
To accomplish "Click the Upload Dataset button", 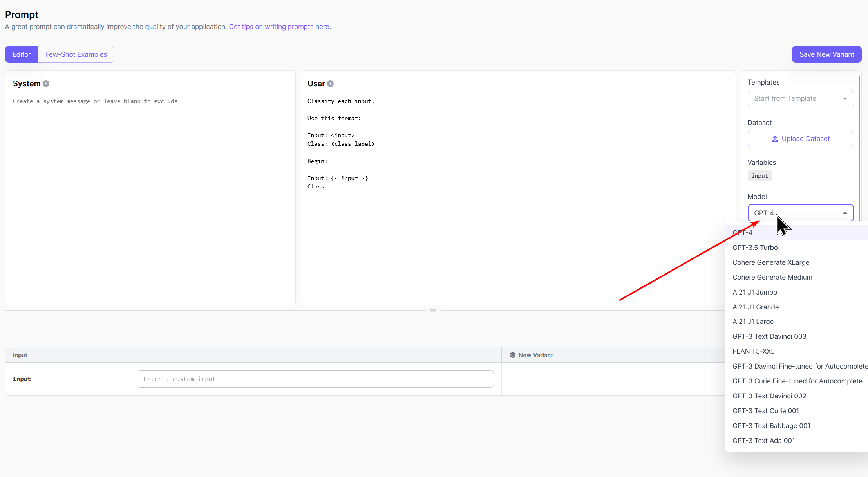I will coord(801,139).
